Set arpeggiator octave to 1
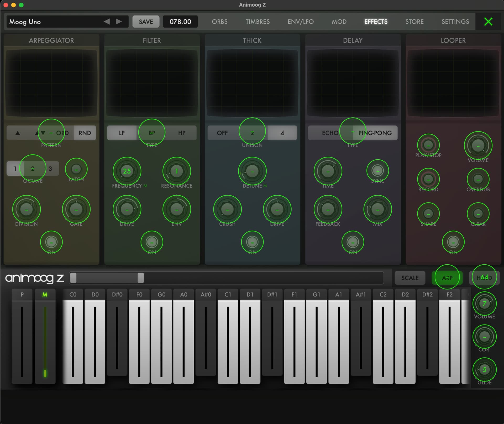 point(15,169)
